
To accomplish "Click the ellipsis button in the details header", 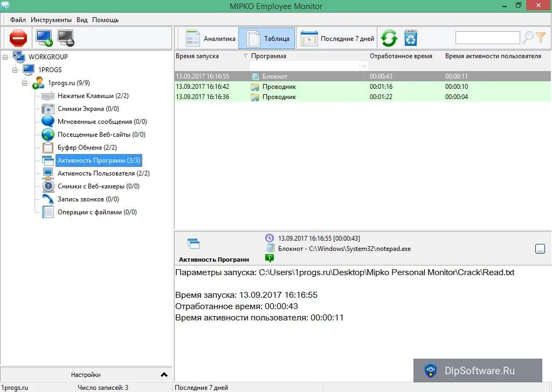I will click(x=540, y=249).
